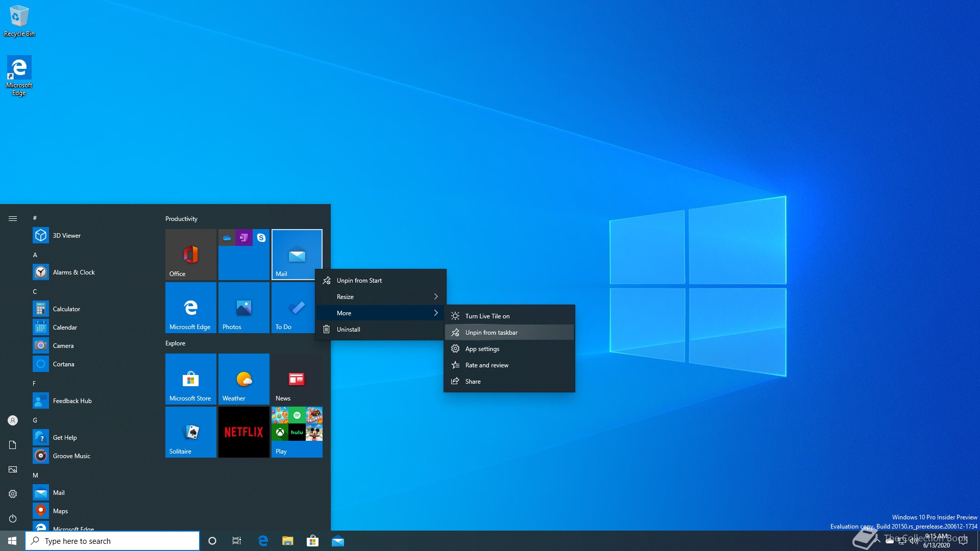The image size is (980, 551).
Task: Open the Weather tile
Action: (x=244, y=379)
